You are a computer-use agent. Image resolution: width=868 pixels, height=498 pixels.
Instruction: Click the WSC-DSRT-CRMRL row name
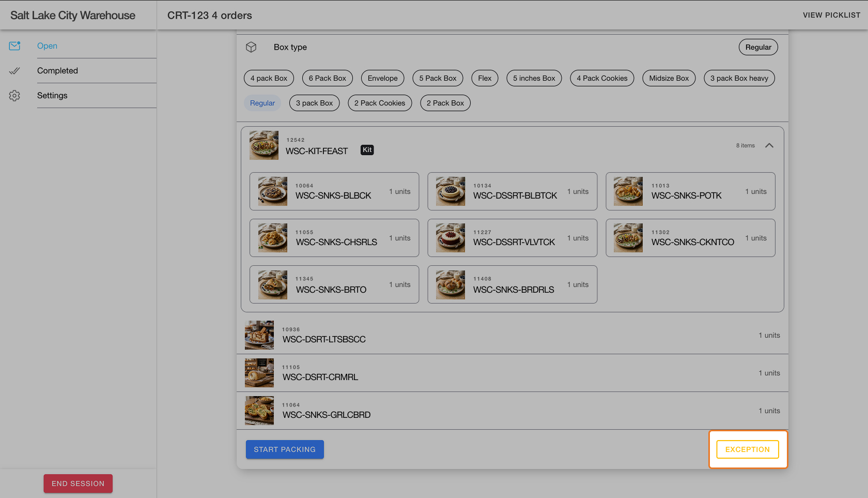coord(320,377)
